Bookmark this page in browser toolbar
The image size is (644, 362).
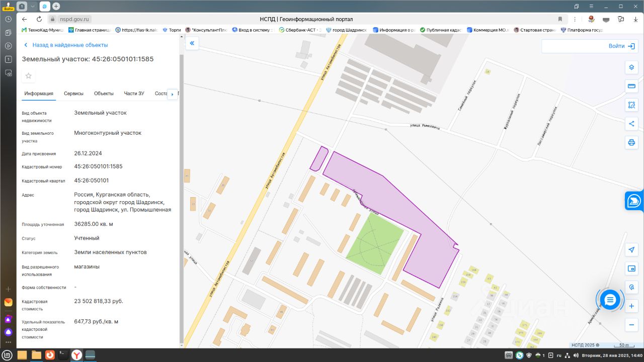coord(560,19)
